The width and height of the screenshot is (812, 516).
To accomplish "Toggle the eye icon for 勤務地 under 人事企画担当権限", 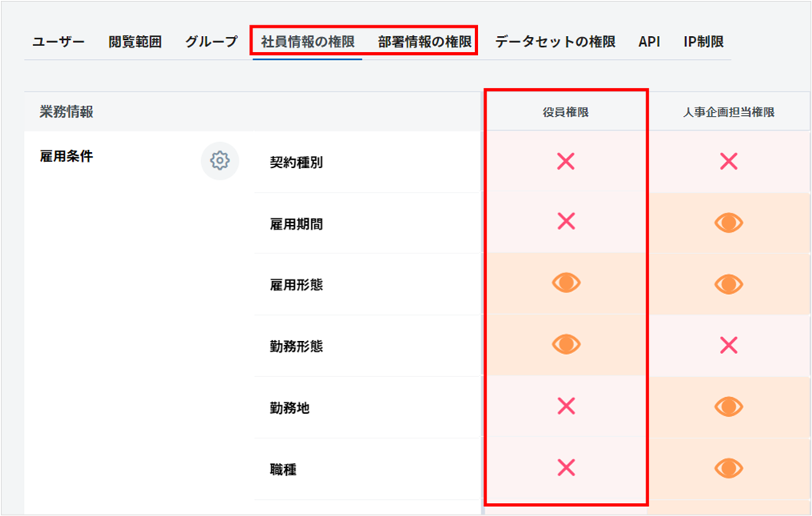I will (728, 406).
